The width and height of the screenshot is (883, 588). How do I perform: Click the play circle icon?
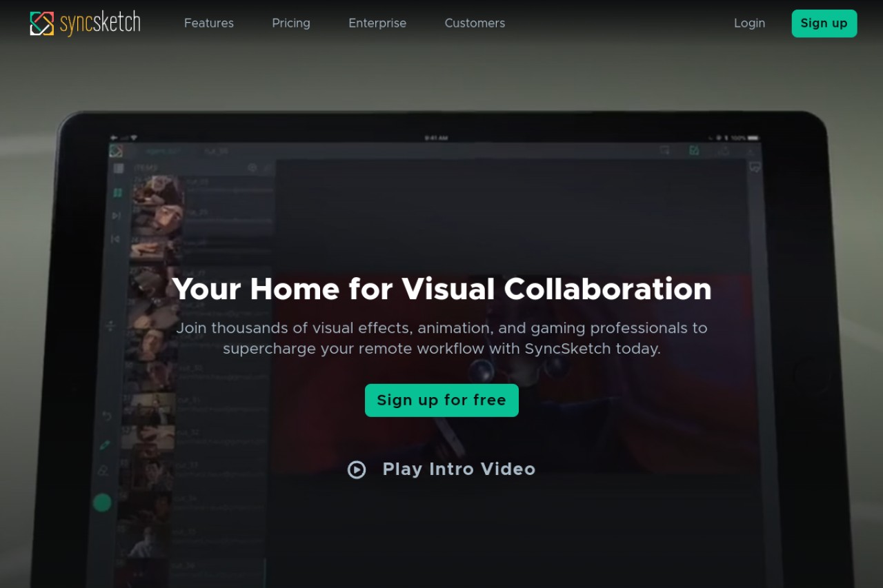(357, 469)
